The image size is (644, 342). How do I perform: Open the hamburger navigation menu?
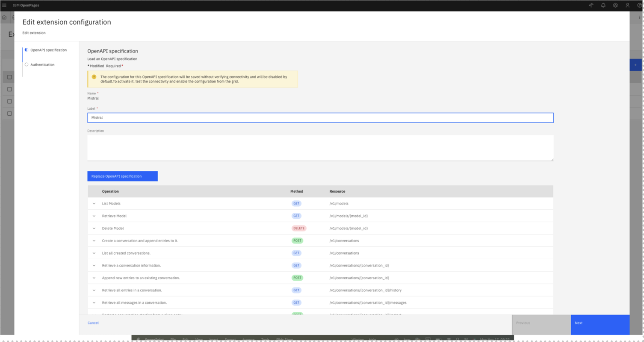(x=5, y=5)
